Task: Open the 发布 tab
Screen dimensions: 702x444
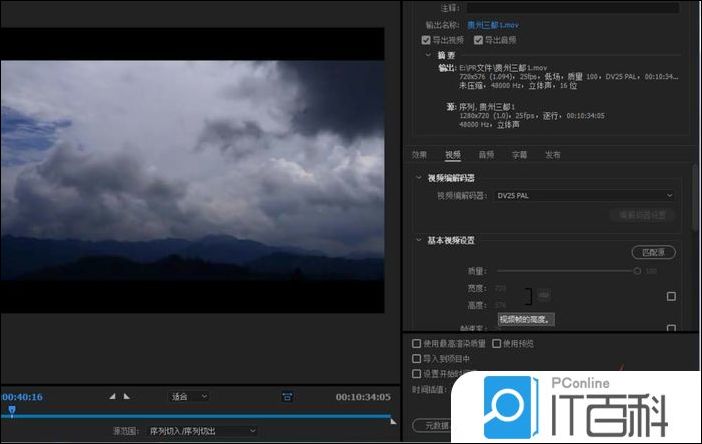Action: [x=552, y=155]
